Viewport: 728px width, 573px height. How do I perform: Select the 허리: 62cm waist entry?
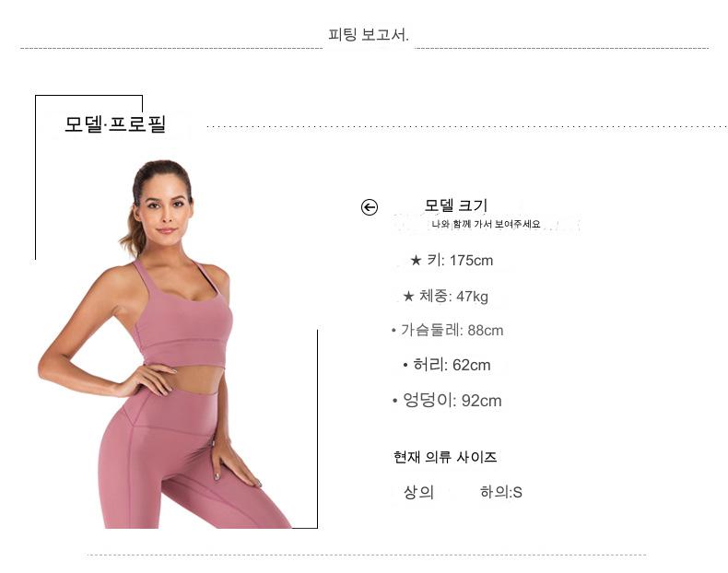(x=452, y=365)
